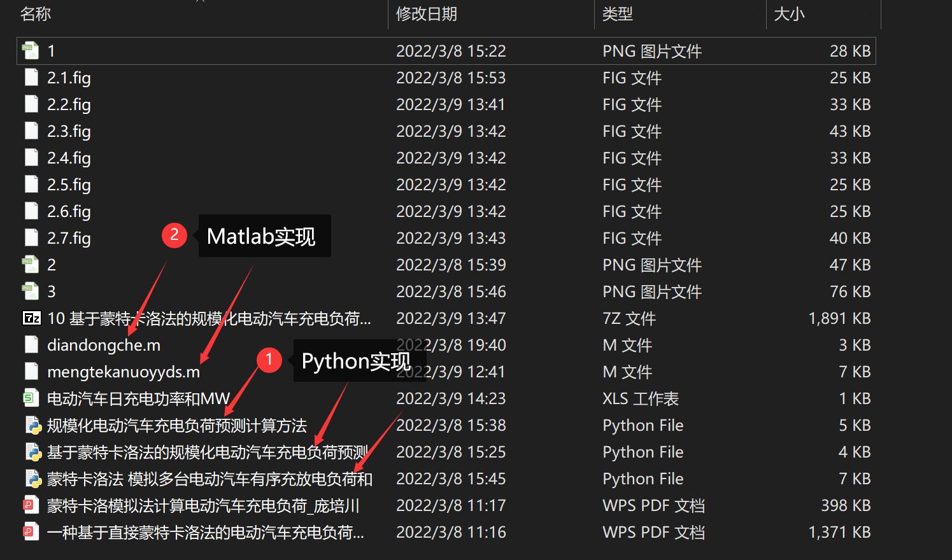Screen dimensions: 952x560
Task: Open the PNG image file "3"
Action: [x=30, y=291]
